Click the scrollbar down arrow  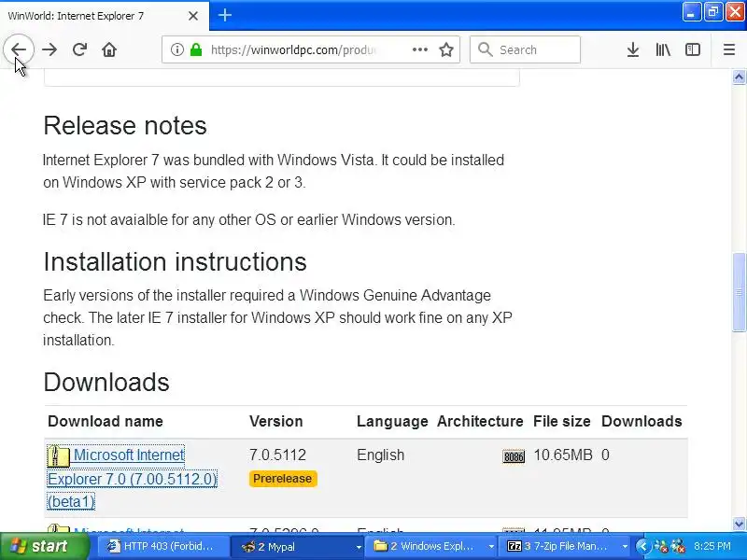pos(739,524)
